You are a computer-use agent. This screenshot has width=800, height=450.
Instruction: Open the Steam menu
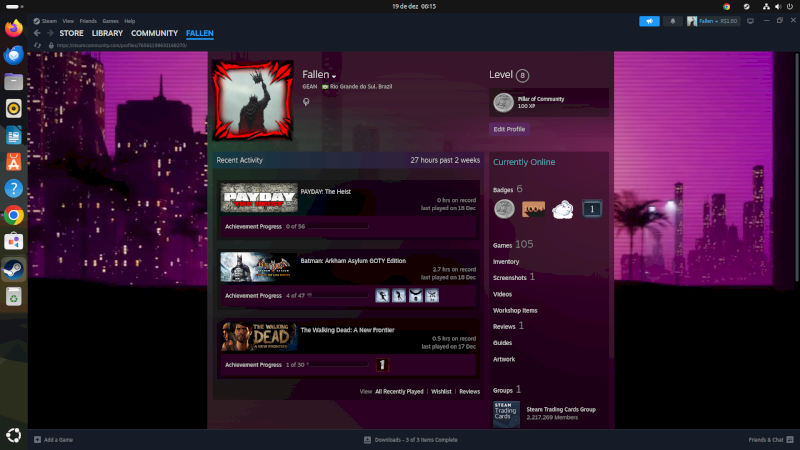(49, 20)
